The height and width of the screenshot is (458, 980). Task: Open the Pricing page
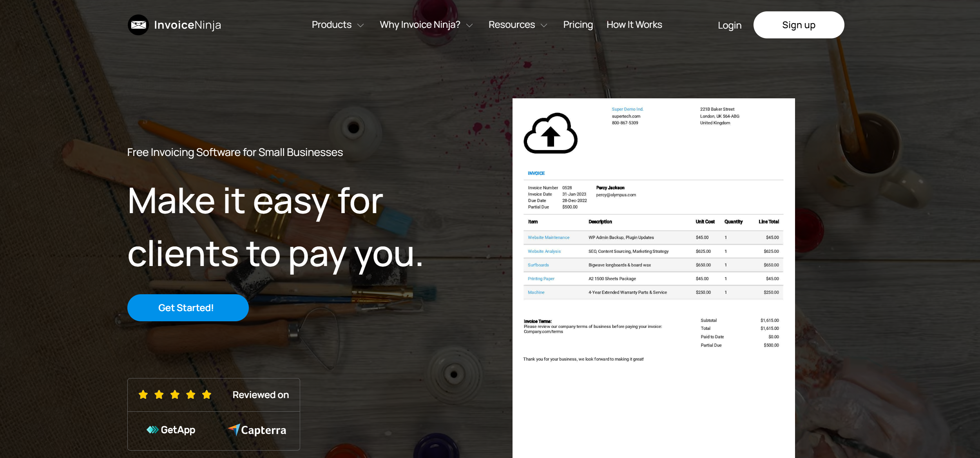(578, 25)
